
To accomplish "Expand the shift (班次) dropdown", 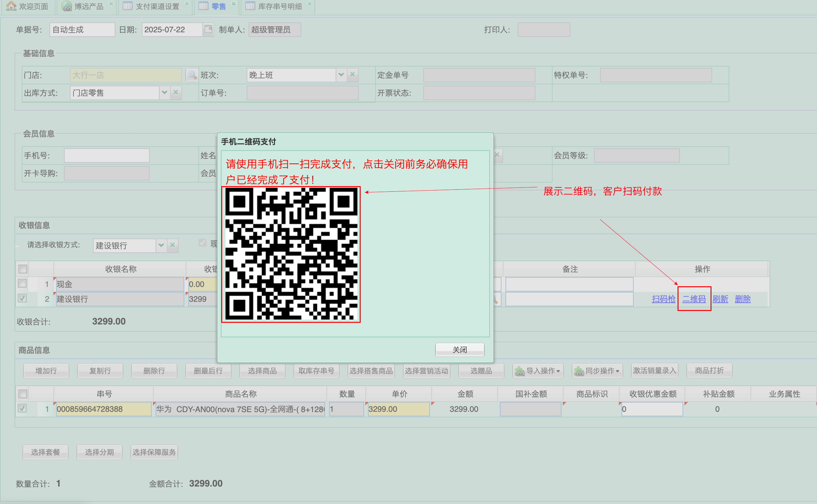I will 341,75.
